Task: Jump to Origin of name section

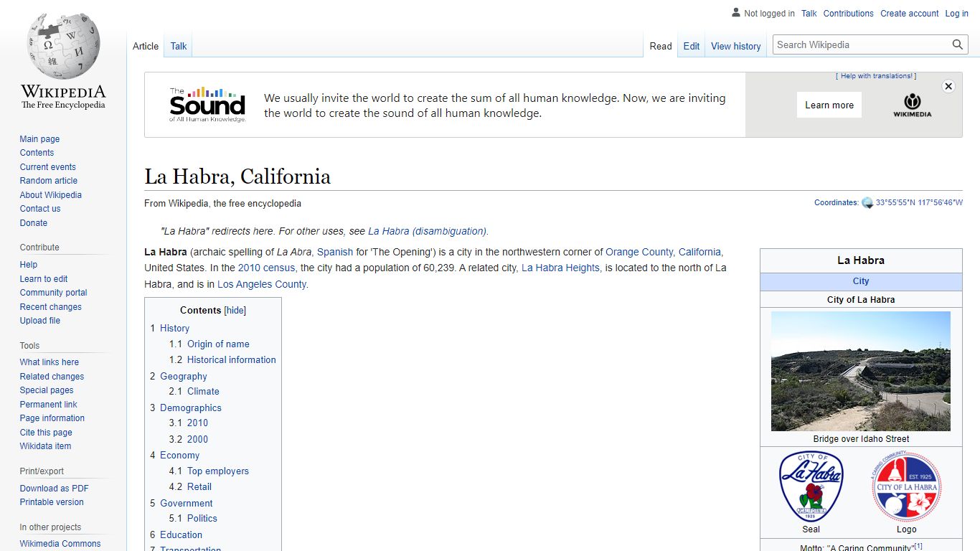Action: point(218,344)
